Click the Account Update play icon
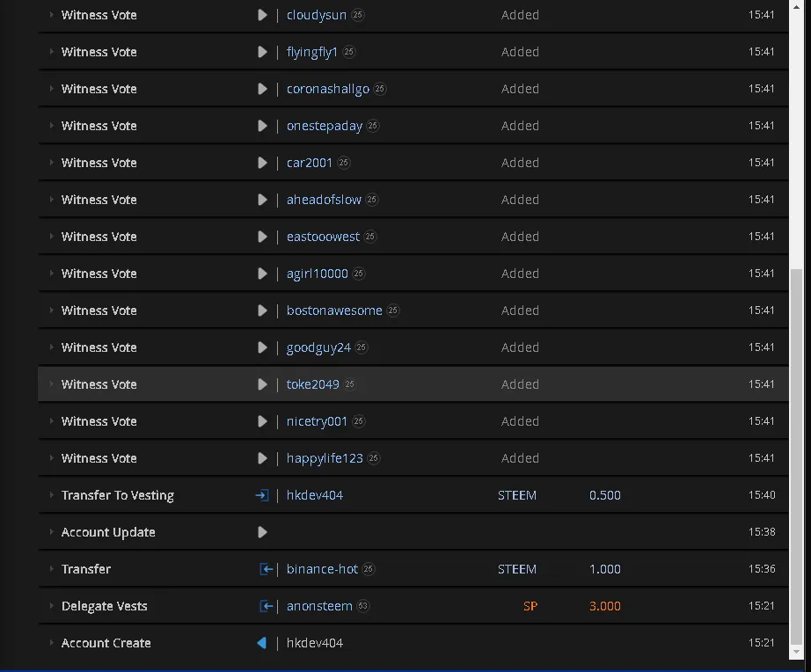This screenshot has height=672, width=811. pos(262,532)
